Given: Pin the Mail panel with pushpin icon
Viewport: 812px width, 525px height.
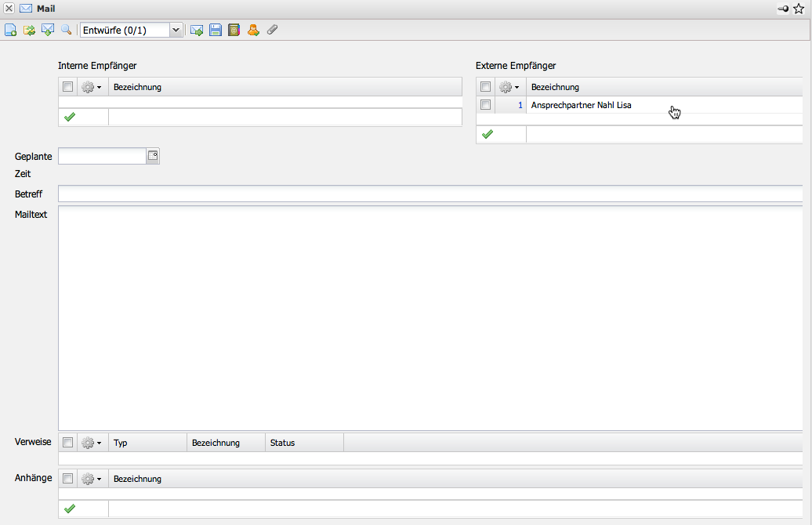Looking at the screenshot, I should click(783, 9).
